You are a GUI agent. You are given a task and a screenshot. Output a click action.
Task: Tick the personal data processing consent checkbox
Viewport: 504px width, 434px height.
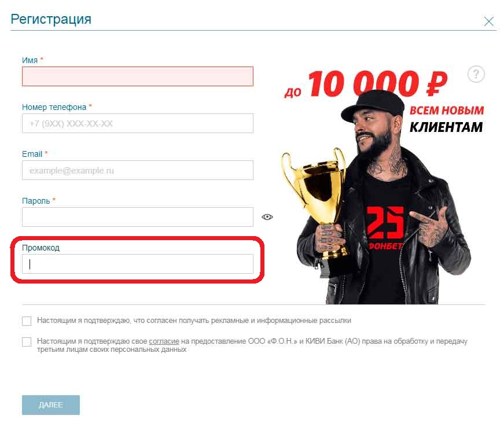pyautogui.click(x=27, y=342)
